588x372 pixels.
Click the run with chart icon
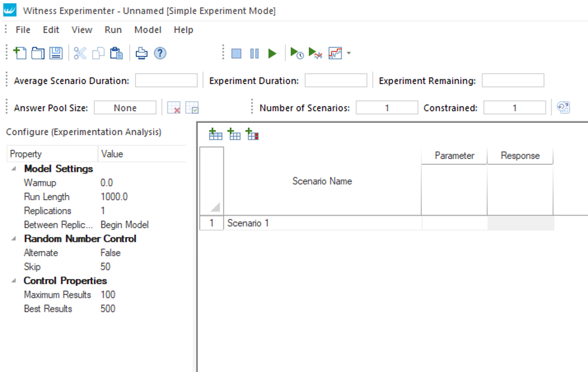point(315,53)
